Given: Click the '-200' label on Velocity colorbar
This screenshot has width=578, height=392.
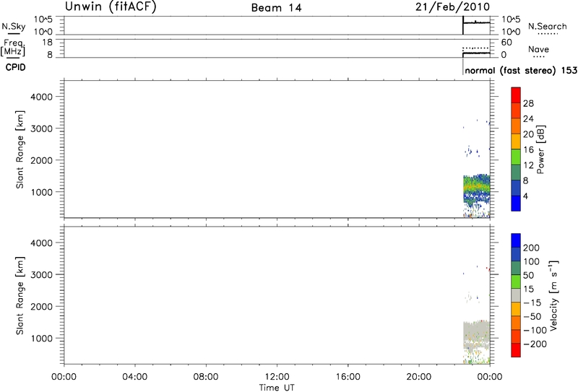Looking at the screenshot, I should click(x=536, y=344).
